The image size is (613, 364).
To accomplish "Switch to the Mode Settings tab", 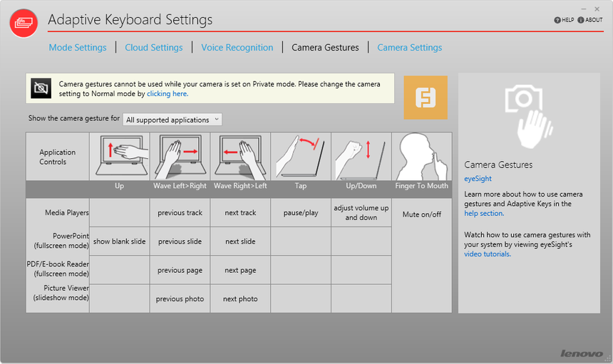I will pyautogui.click(x=78, y=48).
